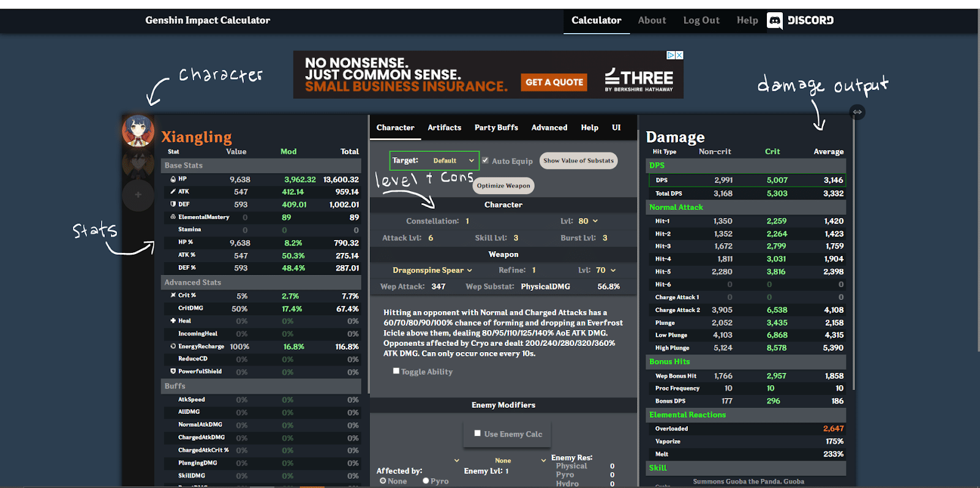Click the HP total 13,600.32
This screenshot has width=980, height=488.
341,179
